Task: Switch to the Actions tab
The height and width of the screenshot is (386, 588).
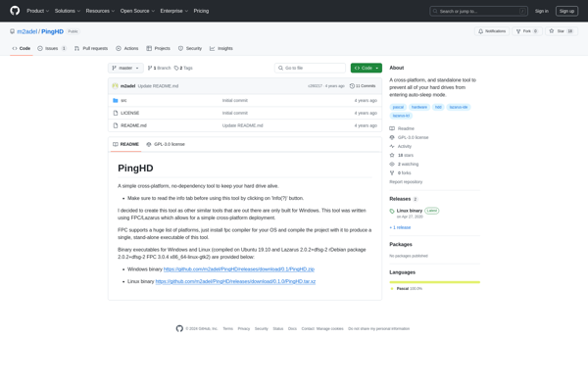Action: [x=127, y=48]
